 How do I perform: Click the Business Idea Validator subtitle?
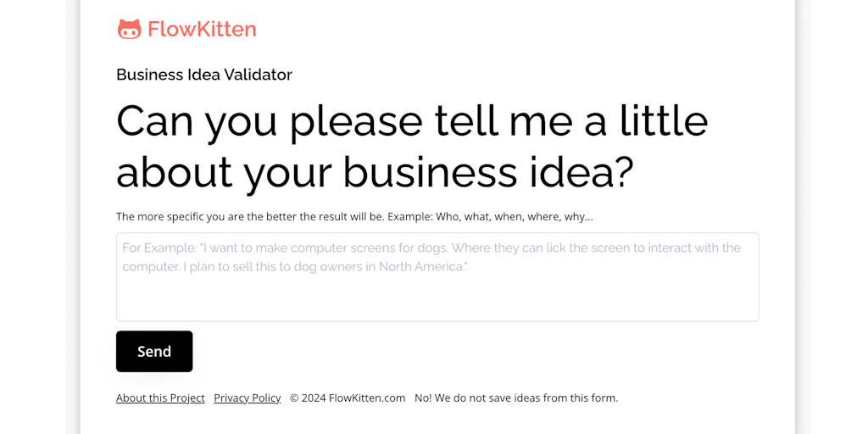[204, 75]
